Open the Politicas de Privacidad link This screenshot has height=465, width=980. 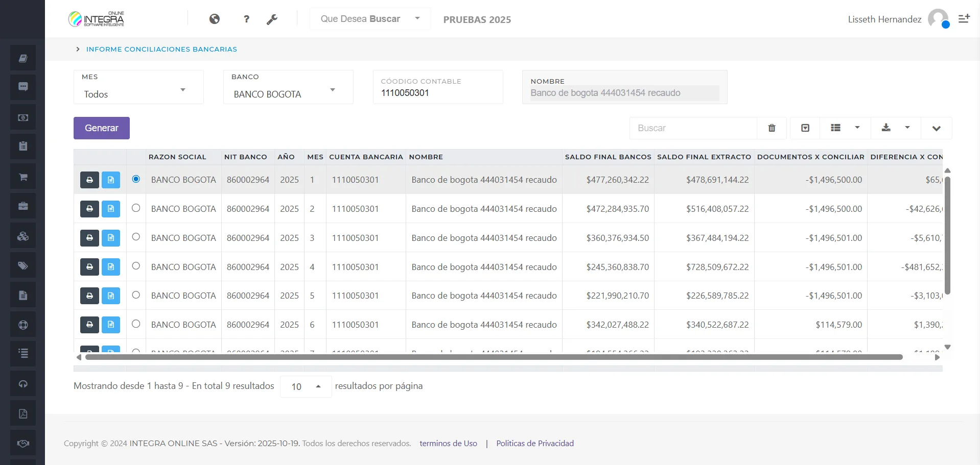click(534, 443)
